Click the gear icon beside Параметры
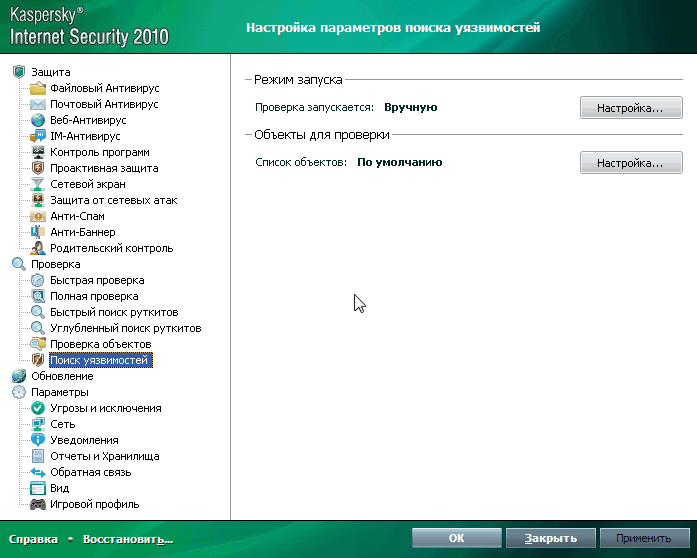Image resolution: width=697 pixels, height=558 pixels. 19,392
